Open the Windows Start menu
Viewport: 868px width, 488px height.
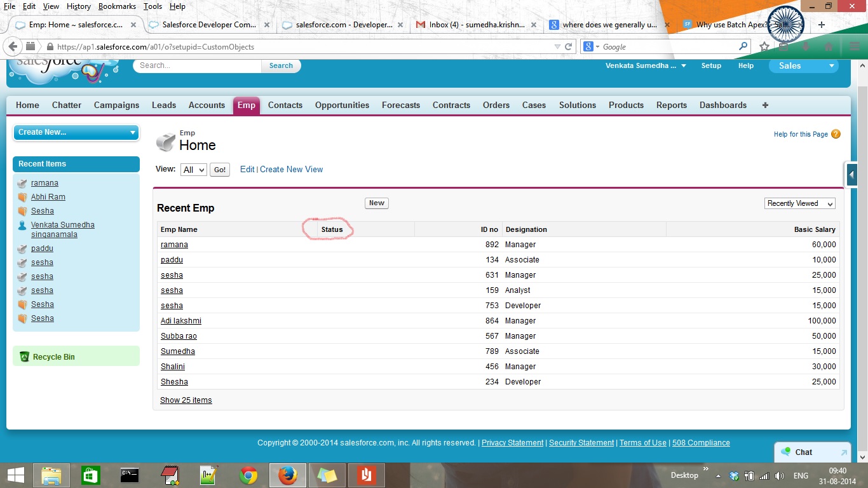(16, 475)
